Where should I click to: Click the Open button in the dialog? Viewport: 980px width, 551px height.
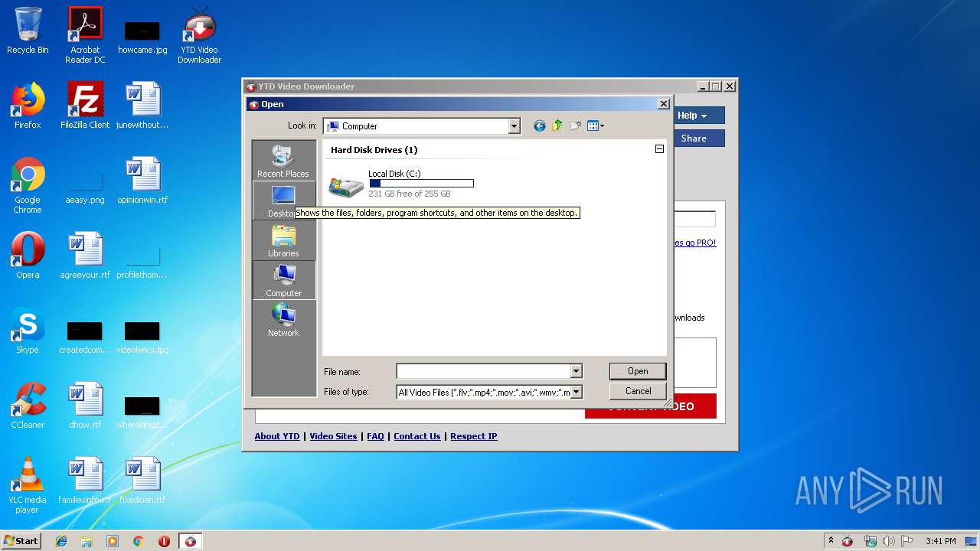(638, 371)
